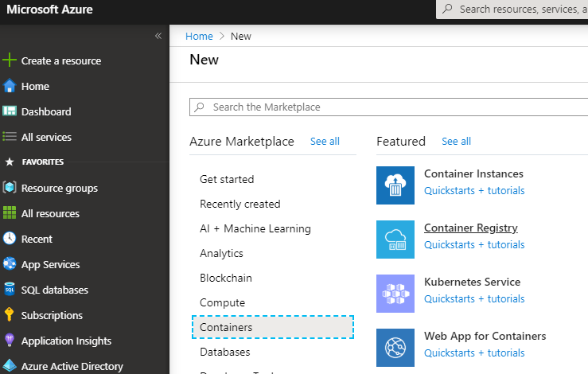Viewport: 588px width, 374px height.
Task: Open Container Instances Quickstarts + tutorials link
Action: click(474, 190)
